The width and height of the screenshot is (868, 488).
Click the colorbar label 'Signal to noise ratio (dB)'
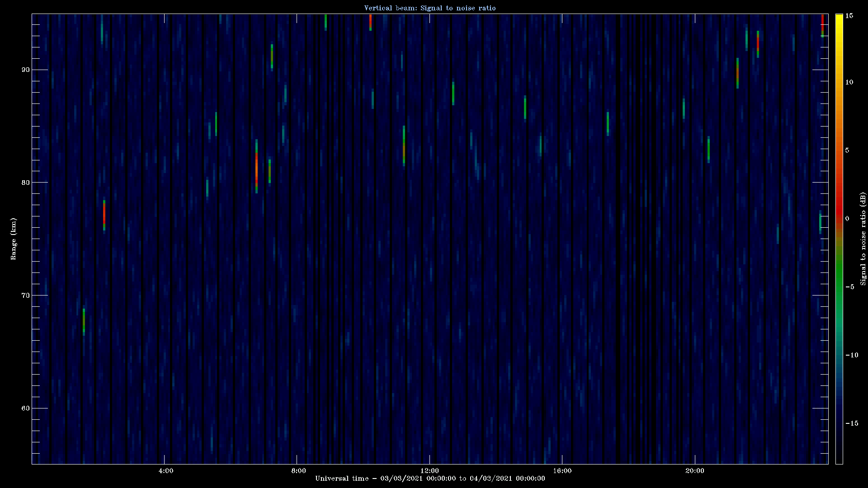pos(863,239)
